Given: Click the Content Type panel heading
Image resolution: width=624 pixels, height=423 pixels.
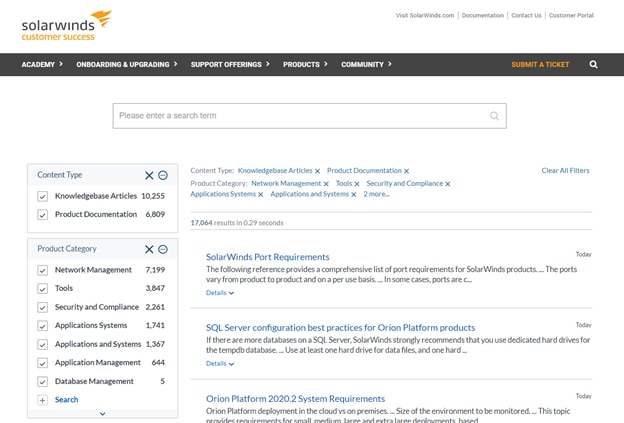Looking at the screenshot, I should pos(60,175).
